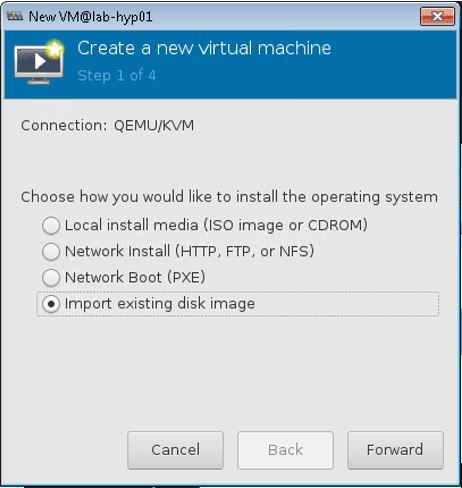The height and width of the screenshot is (488, 462).
Task: Select Import existing disk image radio button
Action: [x=51, y=304]
